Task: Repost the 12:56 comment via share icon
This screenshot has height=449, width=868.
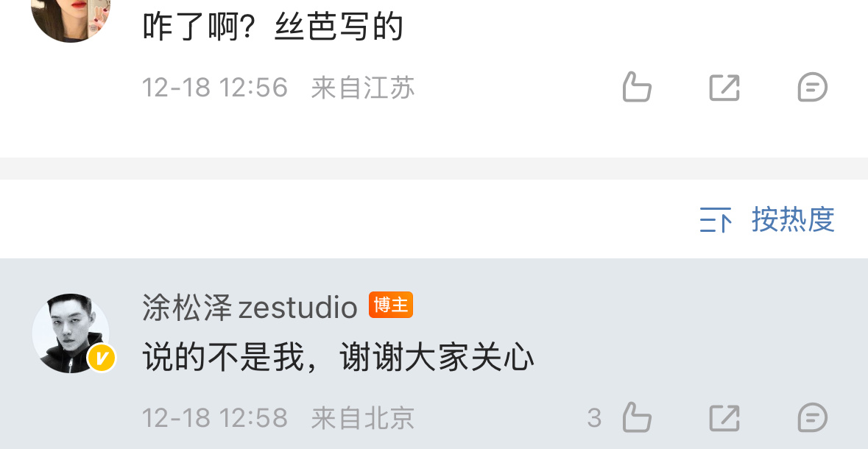Action: point(724,88)
